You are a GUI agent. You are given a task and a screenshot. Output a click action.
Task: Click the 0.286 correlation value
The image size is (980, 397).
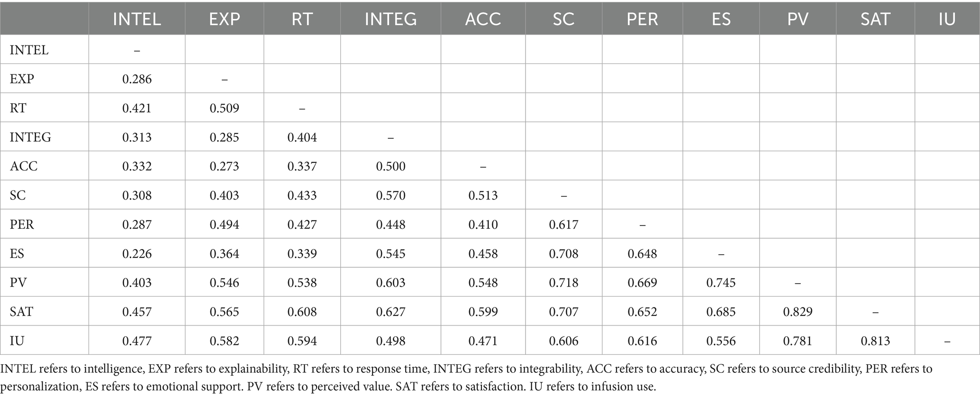[137, 79]
